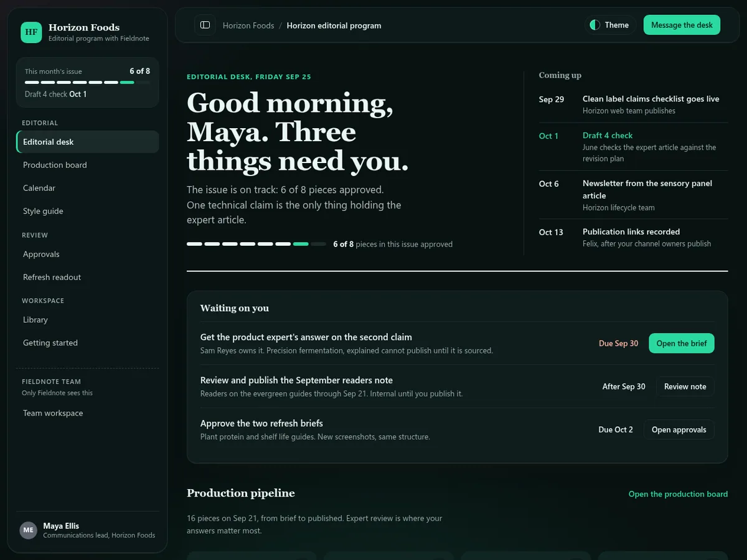The image size is (747, 560).
Task: Click the Open approvals button
Action: pyautogui.click(x=679, y=430)
